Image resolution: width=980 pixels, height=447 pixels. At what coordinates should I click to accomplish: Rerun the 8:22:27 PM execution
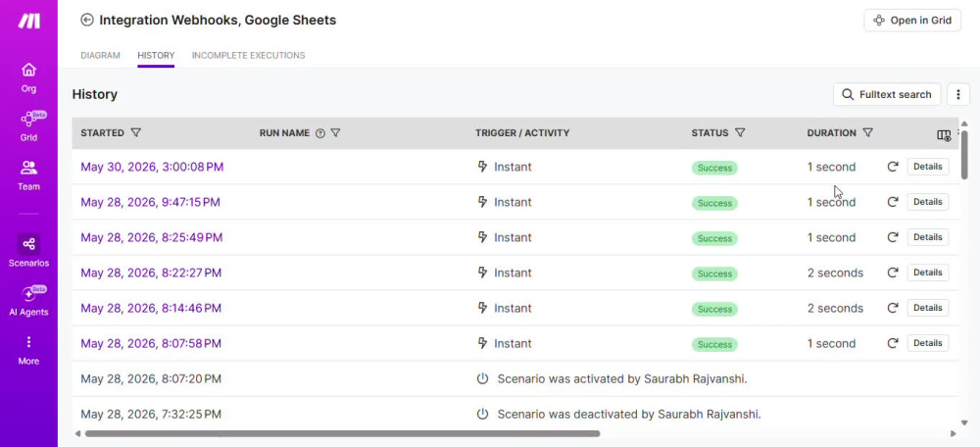[893, 273]
